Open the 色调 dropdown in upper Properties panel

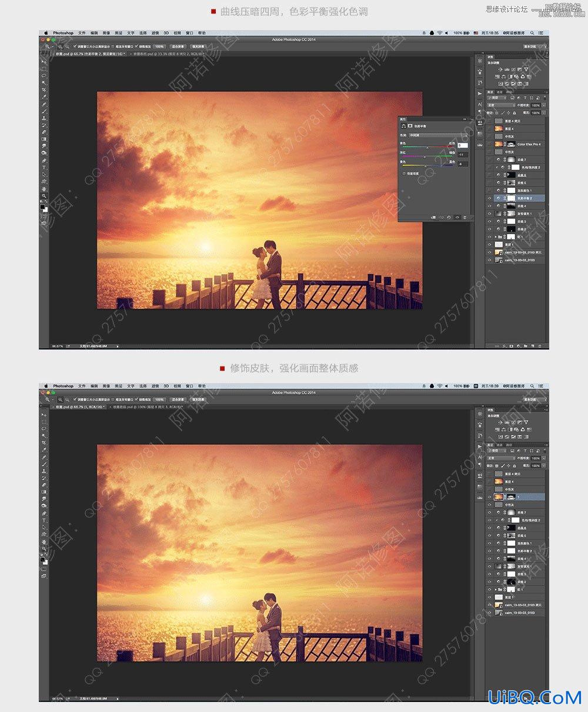(438, 135)
